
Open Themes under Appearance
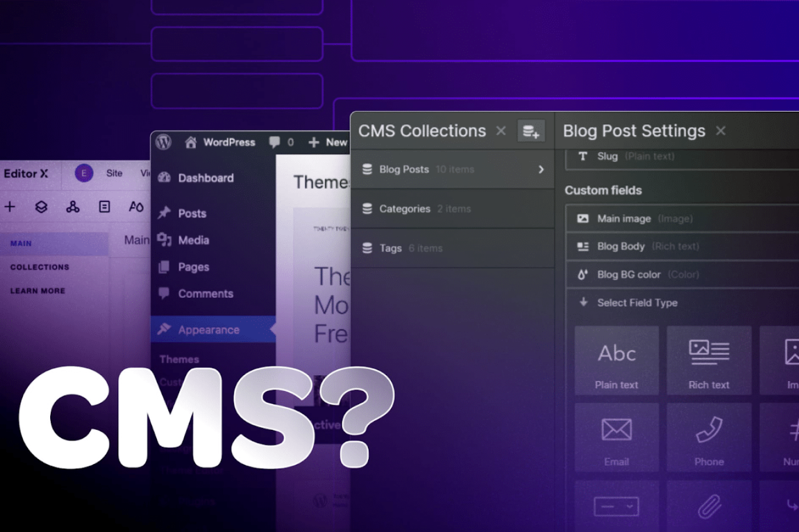coord(179,359)
